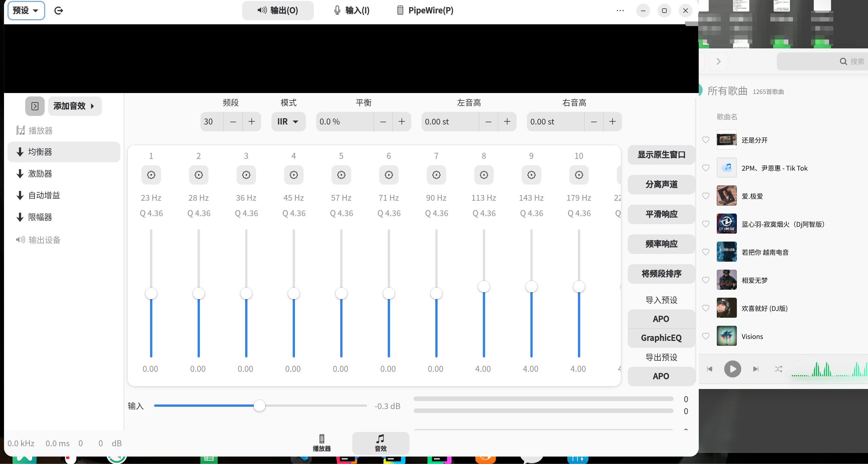Open the IIR mode dropdown

pyautogui.click(x=288, y=122)
